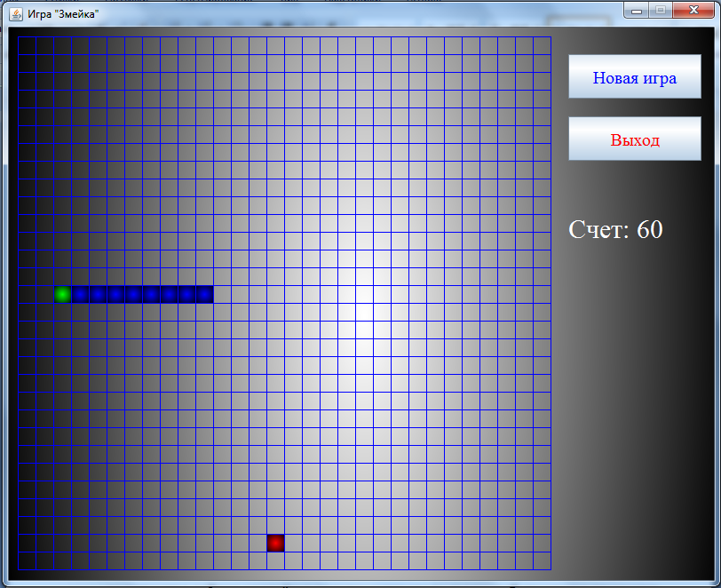Click the green snake head cell
Screen dimensions: 721x588
pyautogui.click(x=62, y=295)
